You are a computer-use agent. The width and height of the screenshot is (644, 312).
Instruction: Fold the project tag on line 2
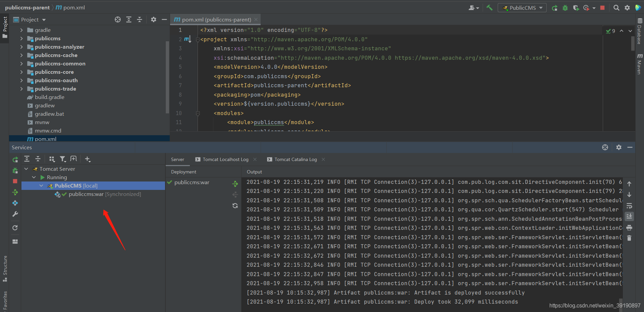coord(198,40)
